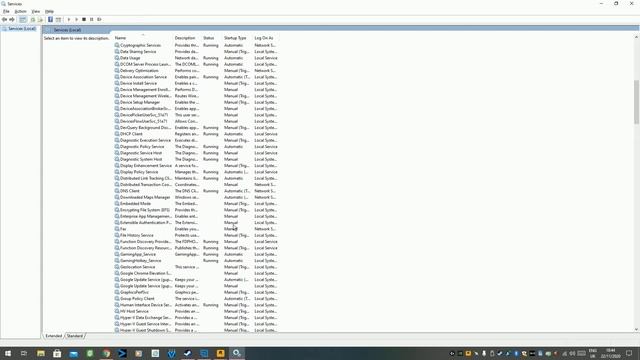Select the Fax service row
Viewport: 640px width, 360px height.
point(196,229)
